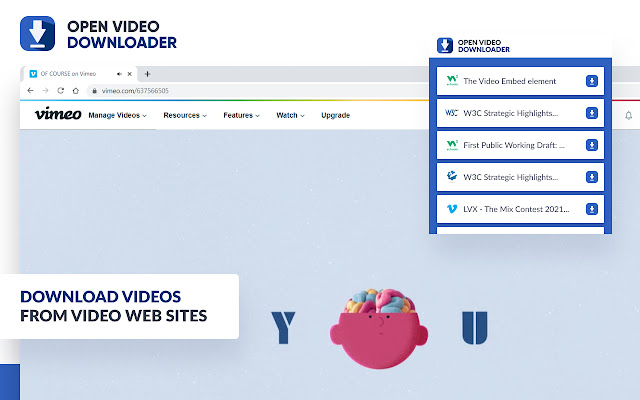This screenshot has width=640, height=400.
Task: Click green site logo of Video Embed row
Action: (452, 80)
